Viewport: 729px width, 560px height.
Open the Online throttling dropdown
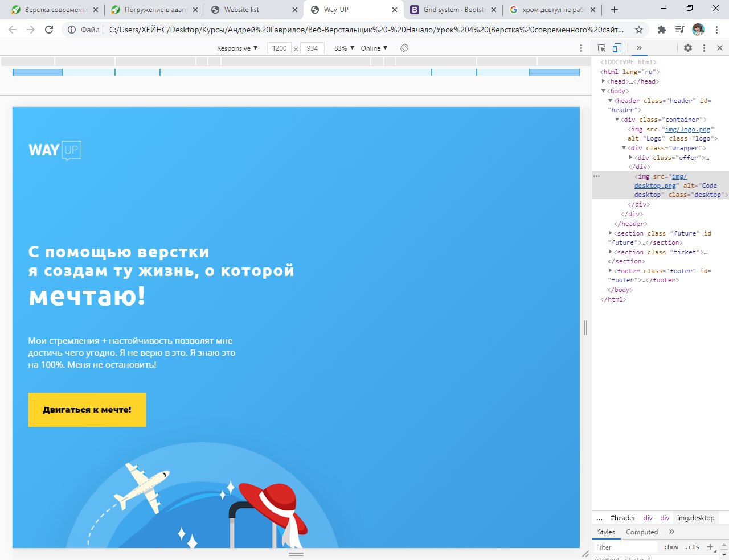click(x=374, y=48)
